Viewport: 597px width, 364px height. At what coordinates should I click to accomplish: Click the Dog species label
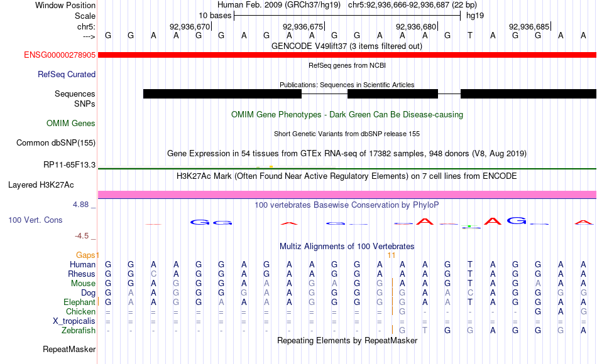[x=88, y=293]
